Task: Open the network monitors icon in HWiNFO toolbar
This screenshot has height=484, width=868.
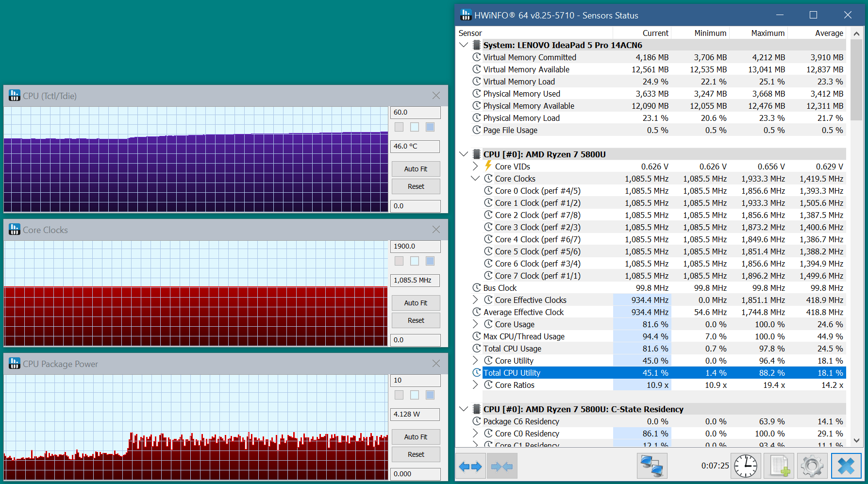Action: point(652,466)
